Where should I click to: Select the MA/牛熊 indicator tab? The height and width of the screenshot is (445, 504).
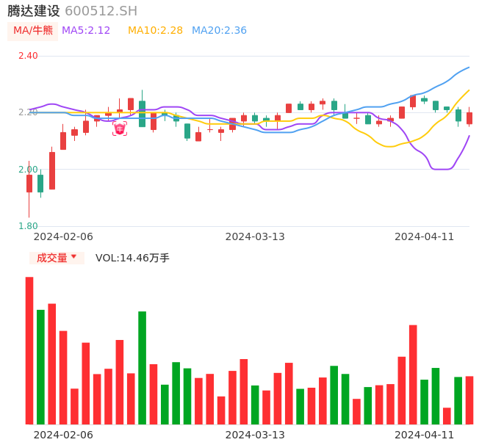tap(33, 31)
